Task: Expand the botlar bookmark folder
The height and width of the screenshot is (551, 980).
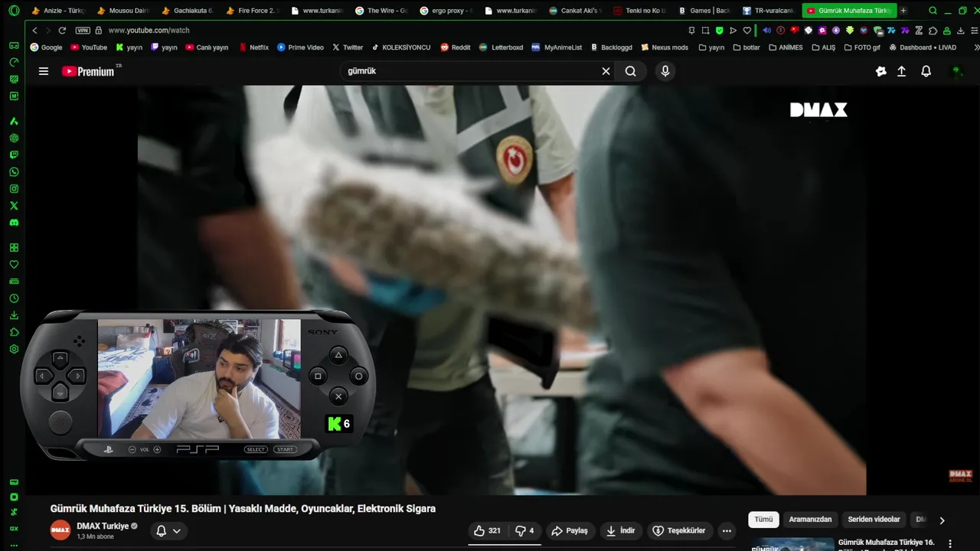Action: click(746, 47)
